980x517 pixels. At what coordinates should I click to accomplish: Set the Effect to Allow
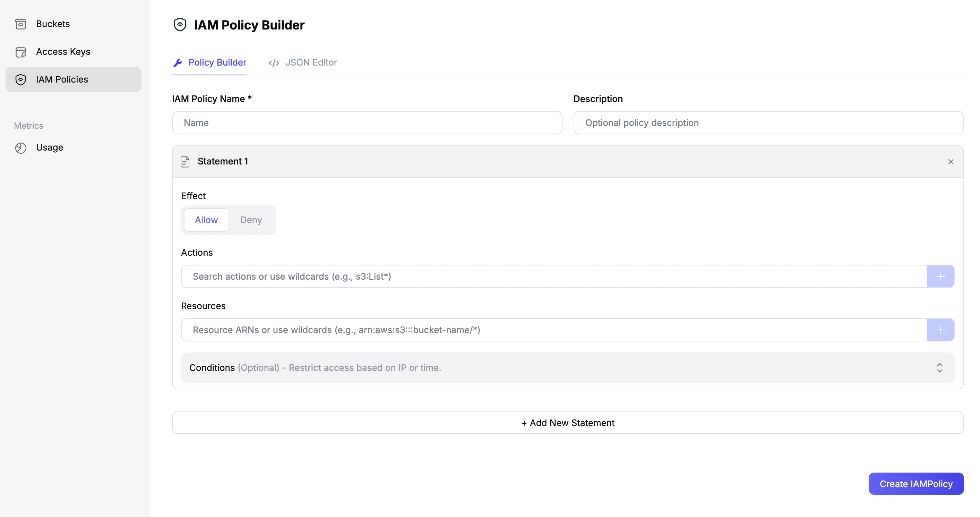tap(206, 220)
